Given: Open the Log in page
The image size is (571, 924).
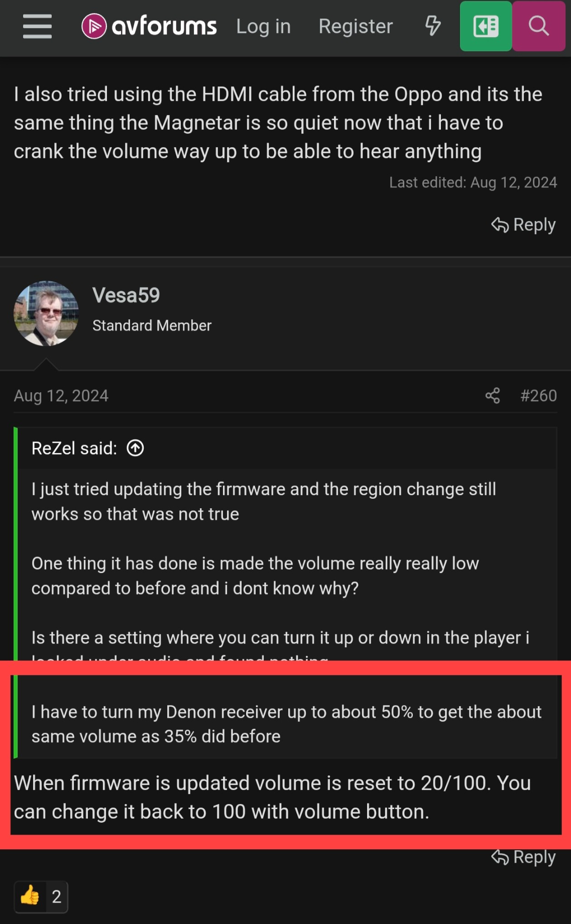Looking at the screenshot, I should [x=263, y=26].
